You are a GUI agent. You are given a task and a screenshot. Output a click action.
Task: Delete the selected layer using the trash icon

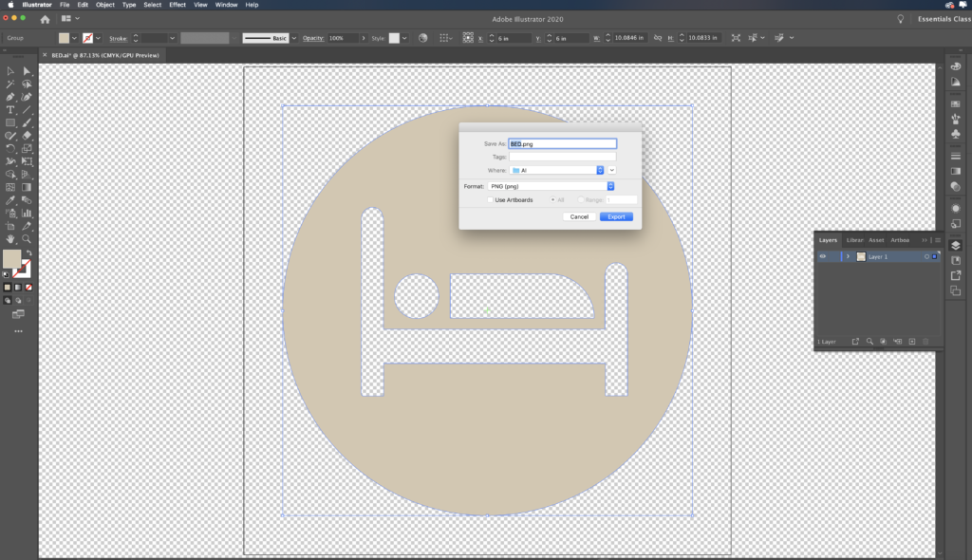925,342
